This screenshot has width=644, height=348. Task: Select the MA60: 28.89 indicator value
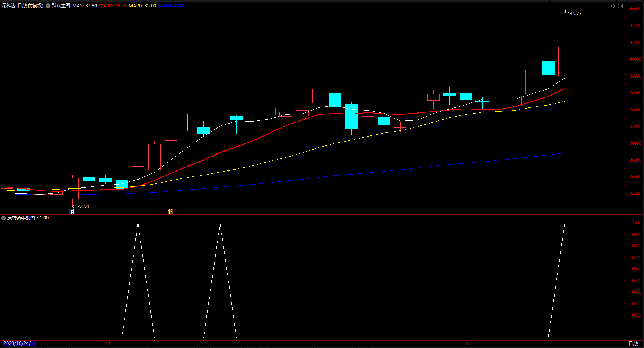(172, 6)
